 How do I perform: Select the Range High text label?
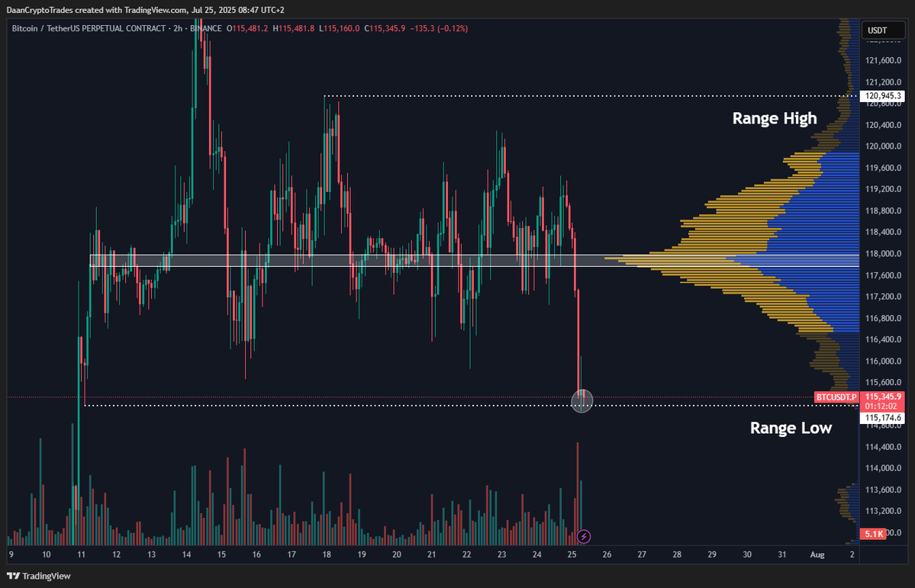[774, 118]
